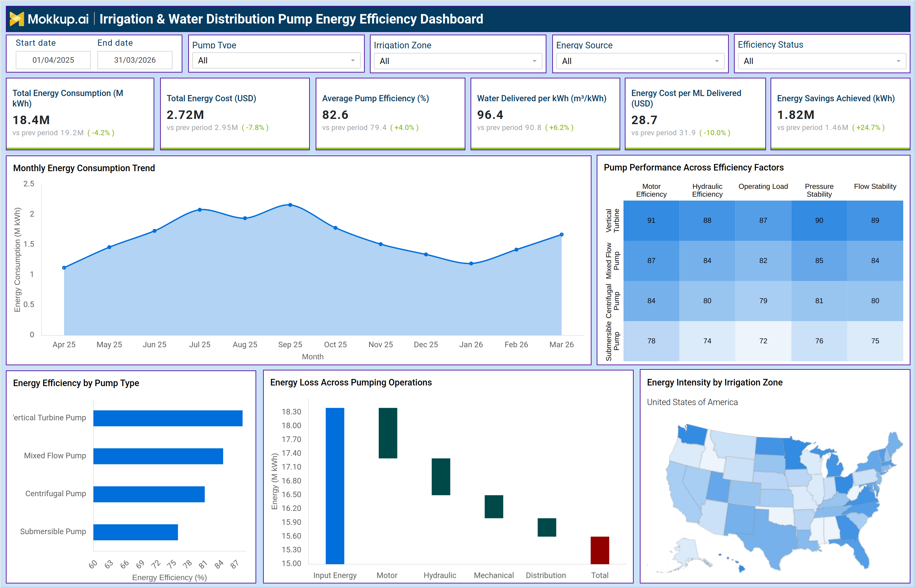Viewport: 915px width, 588px height.
Task: Expand the Pump Type dropdown
Action: click(x=276, y=60)
